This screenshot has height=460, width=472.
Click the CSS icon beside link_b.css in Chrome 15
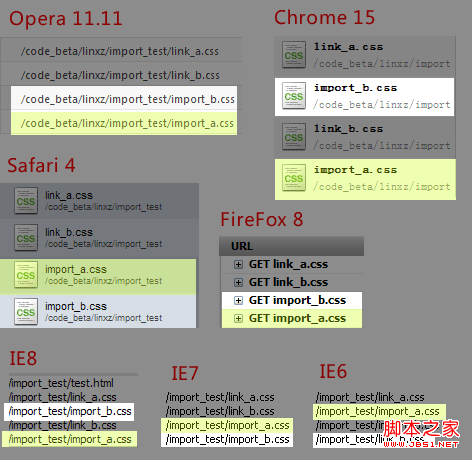(x=294, y=137)
